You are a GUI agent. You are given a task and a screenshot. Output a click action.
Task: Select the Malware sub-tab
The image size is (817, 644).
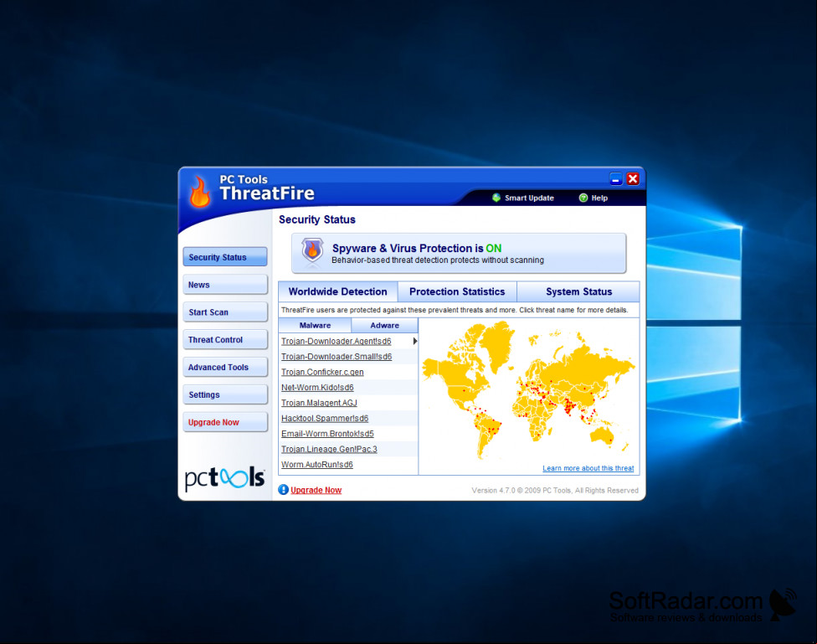(316, 326)
